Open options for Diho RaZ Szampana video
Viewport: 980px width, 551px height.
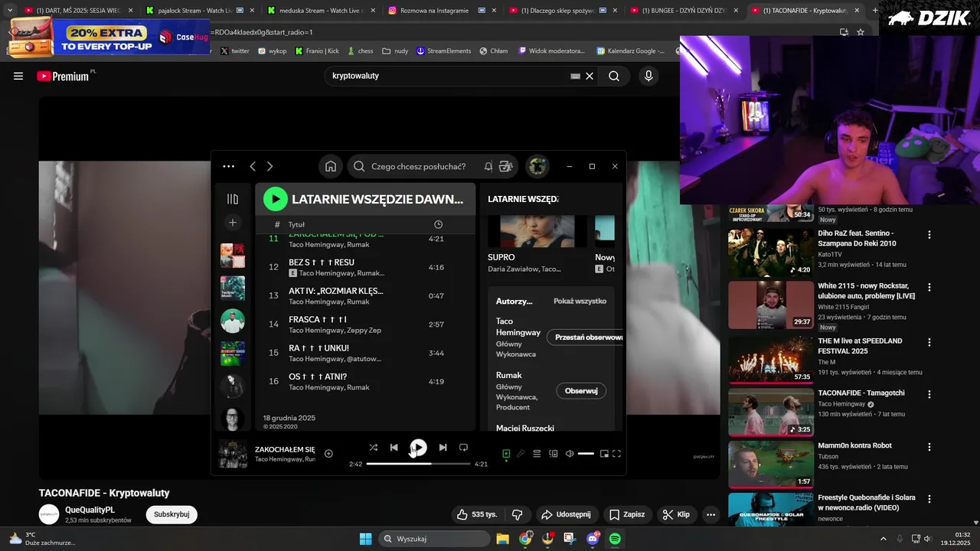[929, 235]
